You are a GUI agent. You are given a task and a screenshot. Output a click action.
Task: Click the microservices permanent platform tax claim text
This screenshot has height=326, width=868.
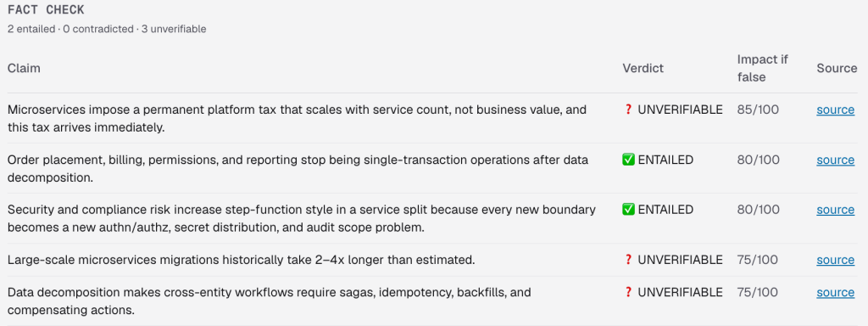[x=297, y=118]
